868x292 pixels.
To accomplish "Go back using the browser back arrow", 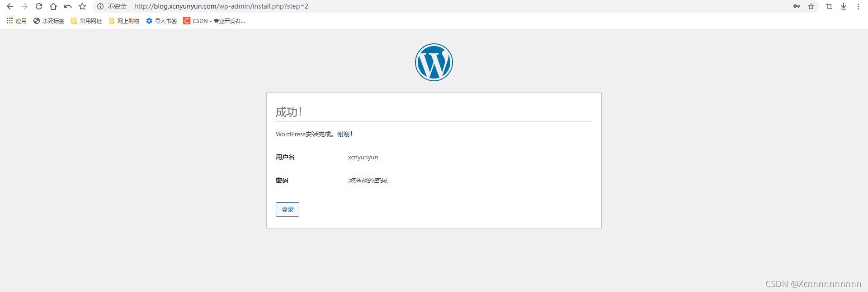I will [10, 6].
